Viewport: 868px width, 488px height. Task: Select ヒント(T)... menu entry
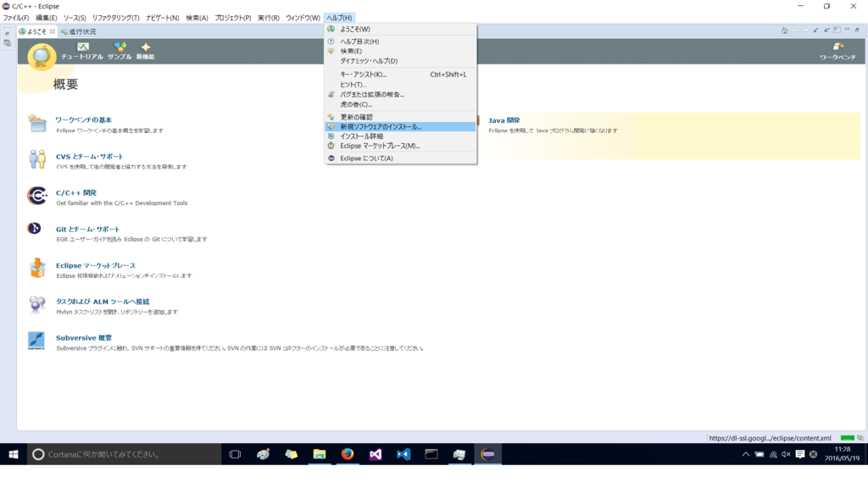click(x=400, y=85)
